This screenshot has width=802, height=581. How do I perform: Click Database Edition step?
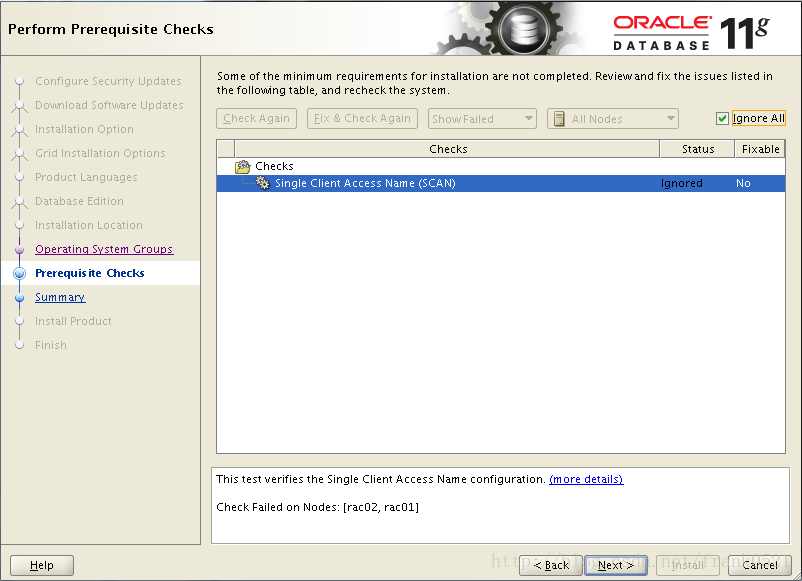click(79, 201)
